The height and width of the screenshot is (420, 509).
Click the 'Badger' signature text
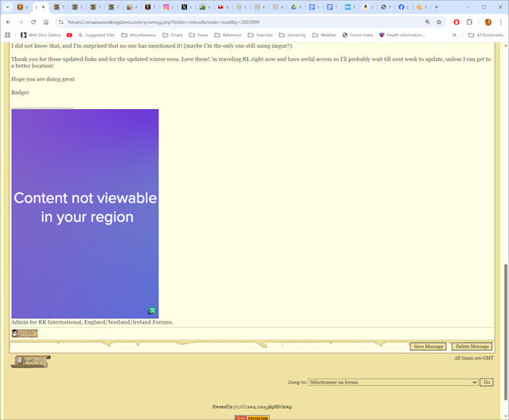20,92
